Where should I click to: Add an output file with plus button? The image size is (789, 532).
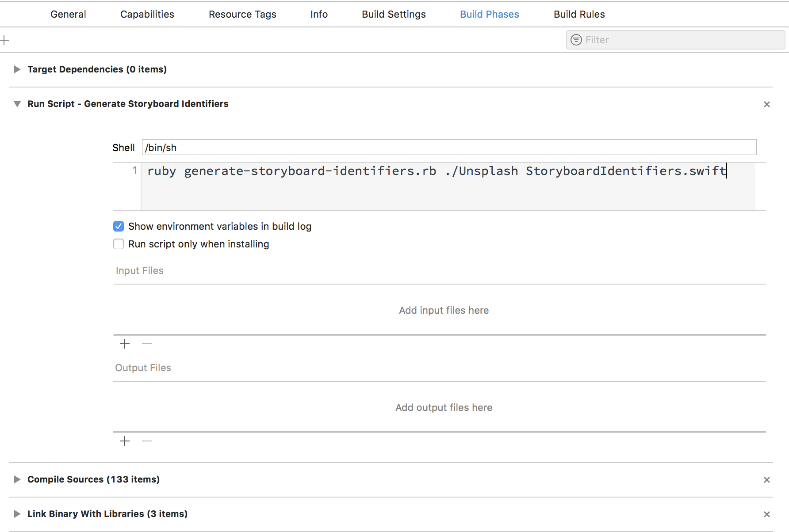click(125, 441)
